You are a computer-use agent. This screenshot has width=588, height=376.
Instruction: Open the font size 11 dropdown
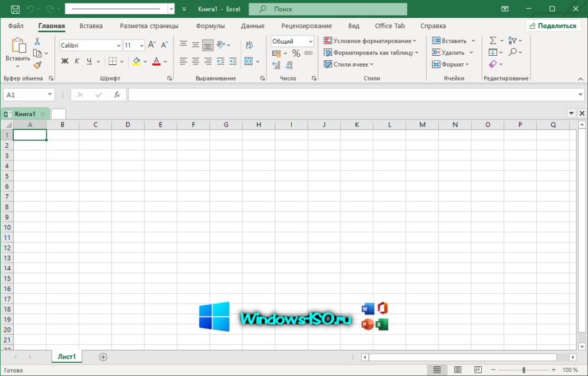(x=141, y=45)
